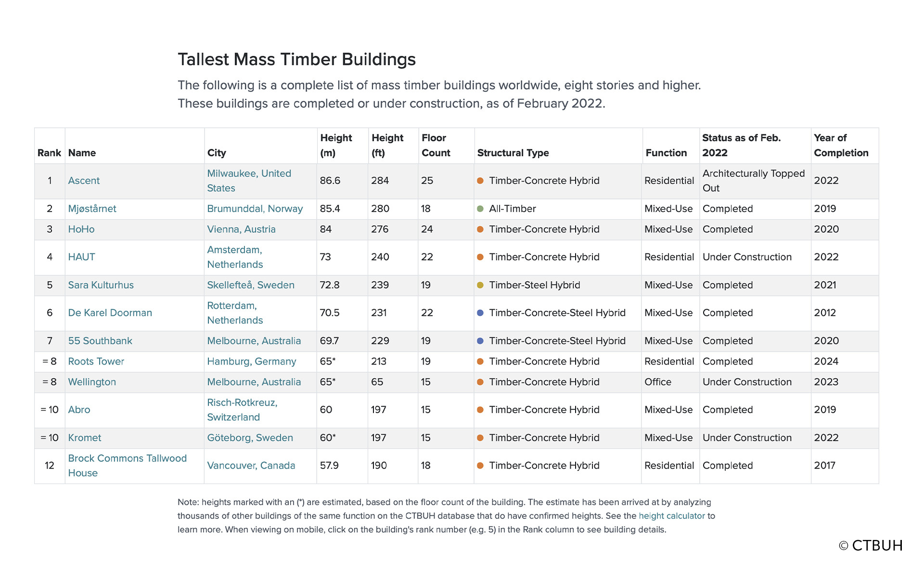Click the orange dot beside Ascent's structural type
Viewport: 924px width, 578px height.
480,181
